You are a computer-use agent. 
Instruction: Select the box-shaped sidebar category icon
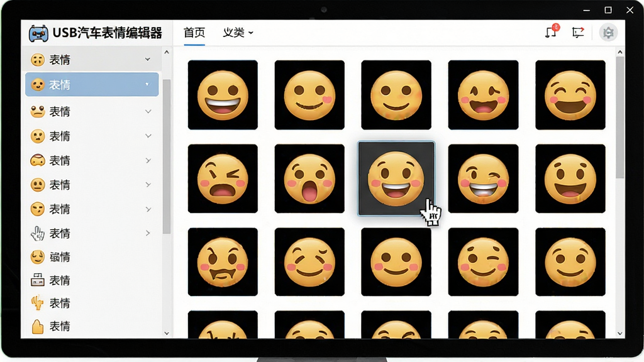[x=37, y=280]
